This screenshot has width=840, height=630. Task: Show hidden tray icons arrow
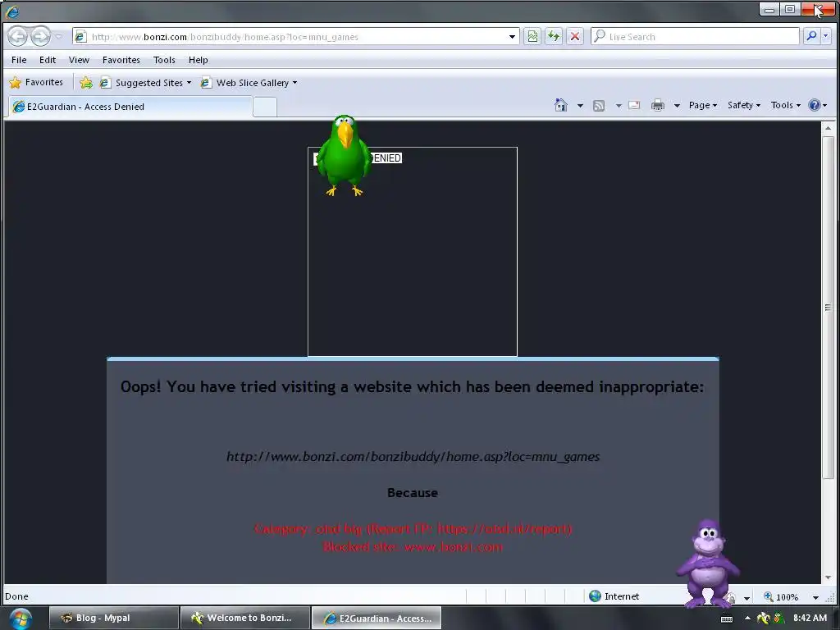pyautogui.click(x=747, y=618)
